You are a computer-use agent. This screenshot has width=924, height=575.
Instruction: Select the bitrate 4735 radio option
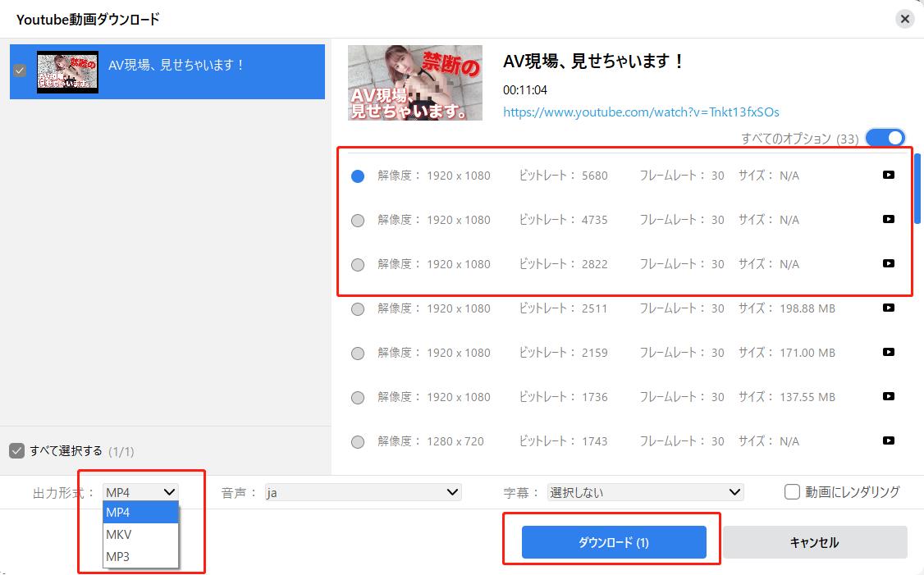[x=358, y=221]
